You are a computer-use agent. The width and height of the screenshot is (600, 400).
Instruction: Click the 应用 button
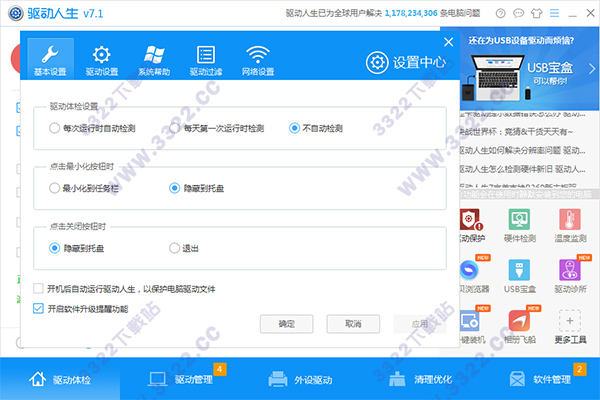click(x=420, y=324)
